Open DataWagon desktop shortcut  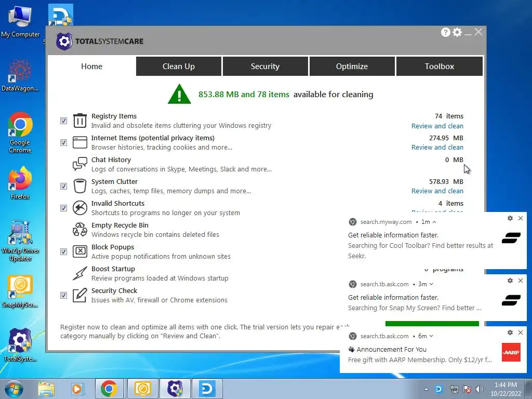20,75
